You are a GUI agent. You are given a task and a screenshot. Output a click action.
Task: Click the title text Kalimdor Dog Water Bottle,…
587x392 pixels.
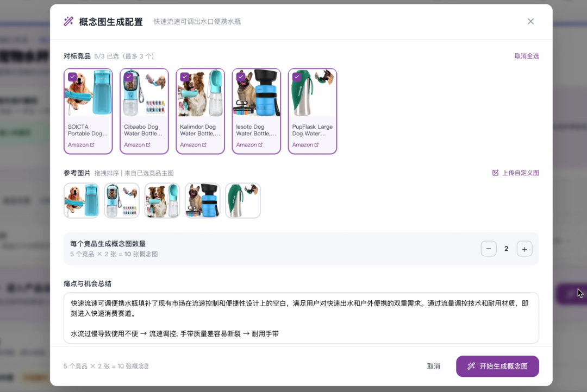[x=200, y=130]
